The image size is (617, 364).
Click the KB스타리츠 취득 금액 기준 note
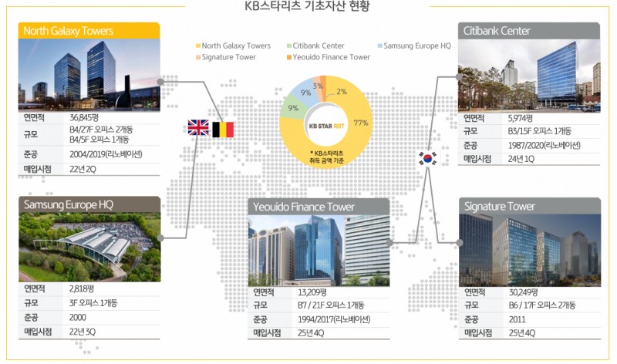click(326, 157)
